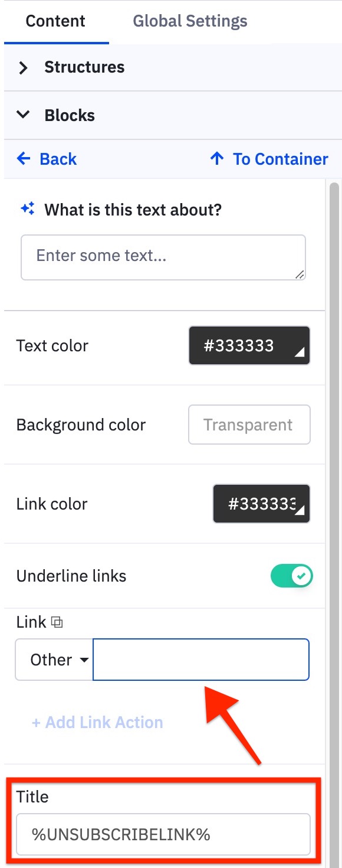Viewport: 342px width, 868px height.
Task: Click the empty Link URL input field
Action: pos(201,660)
